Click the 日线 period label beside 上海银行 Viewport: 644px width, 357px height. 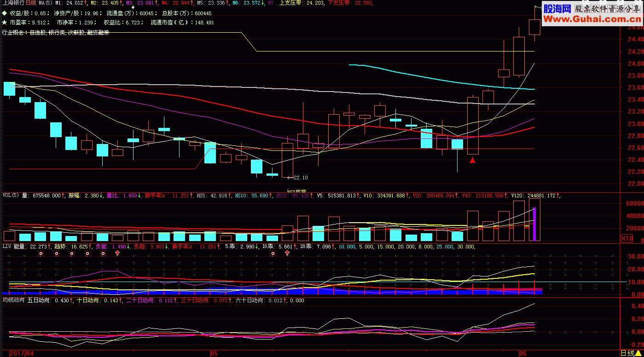tap(31, 3)
